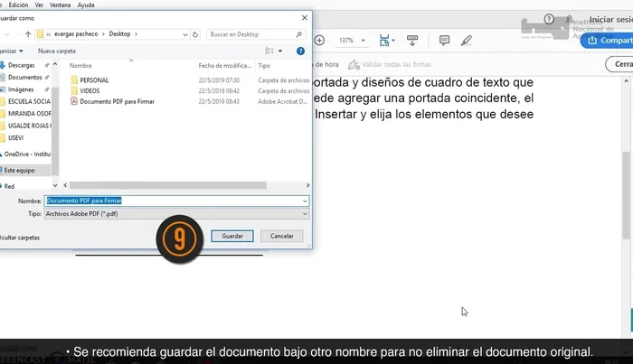
Task: Sort by Fecha de modificación column
Action: click(x=224, y=65)
